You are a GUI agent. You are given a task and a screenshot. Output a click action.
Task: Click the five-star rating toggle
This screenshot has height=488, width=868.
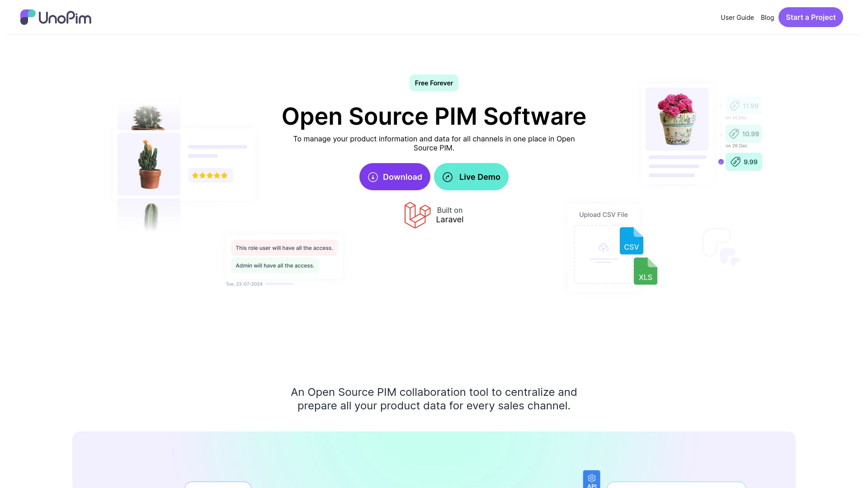210,175
